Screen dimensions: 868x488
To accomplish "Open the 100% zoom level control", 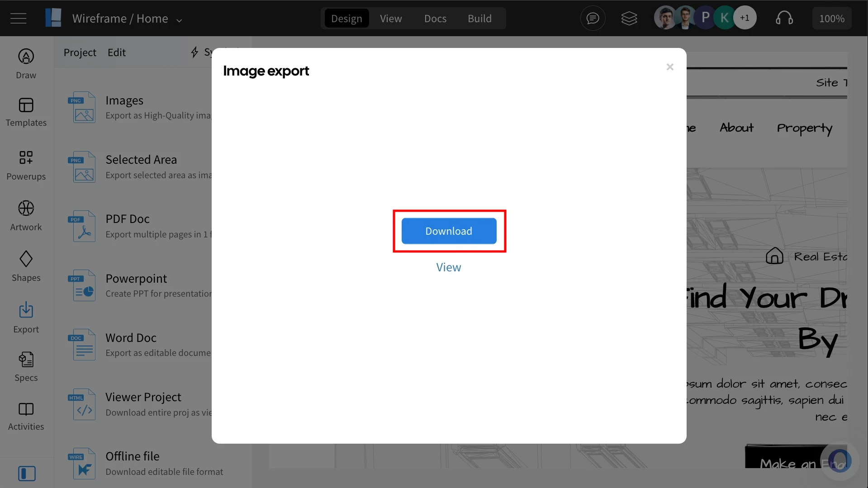I will (x=832, y=18).
